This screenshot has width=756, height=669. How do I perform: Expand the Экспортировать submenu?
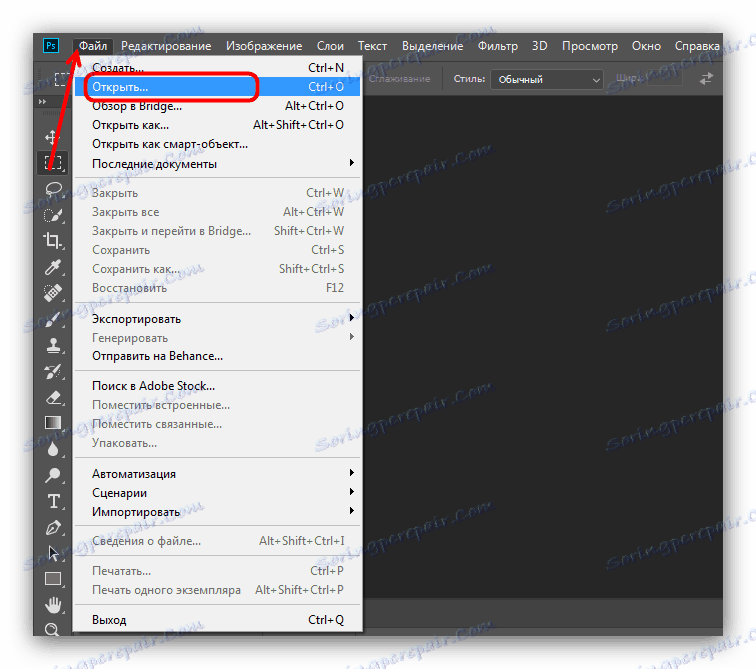(218, 319)
